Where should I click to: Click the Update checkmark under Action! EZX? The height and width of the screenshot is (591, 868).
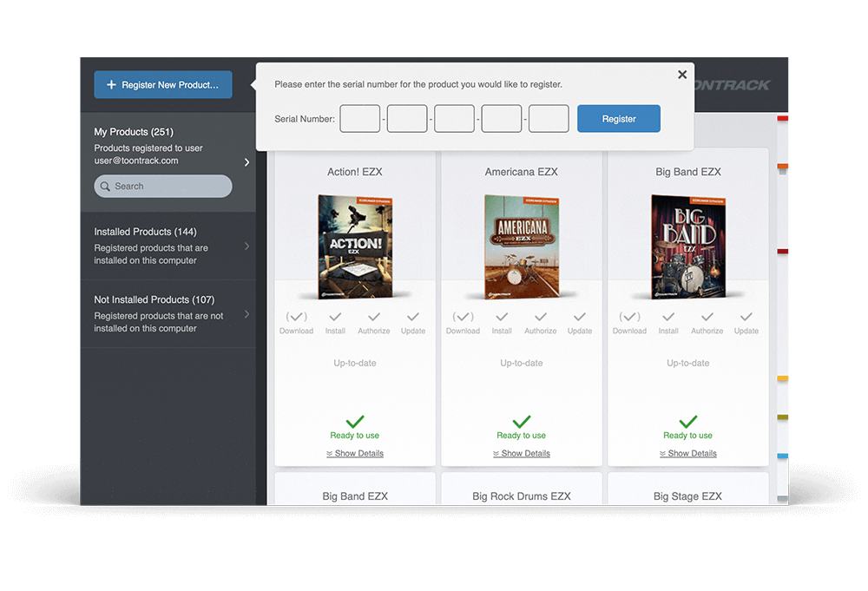[x=413, y=318]
